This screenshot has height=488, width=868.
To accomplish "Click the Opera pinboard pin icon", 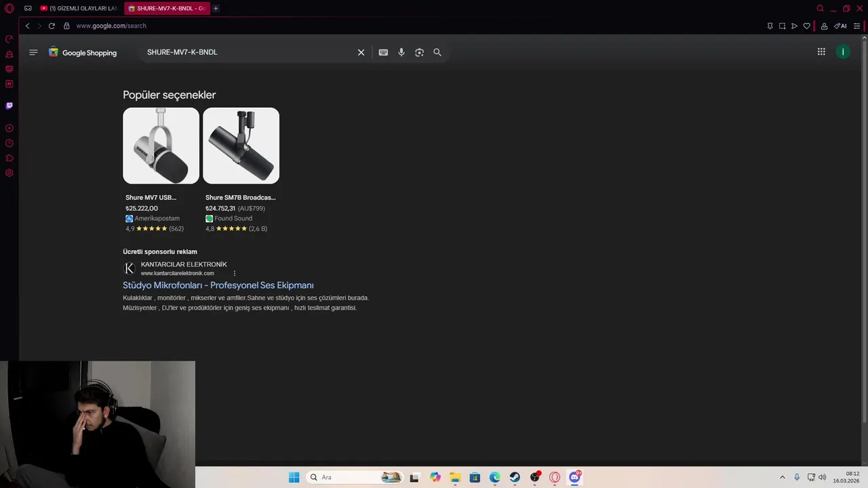I will 770,26.
